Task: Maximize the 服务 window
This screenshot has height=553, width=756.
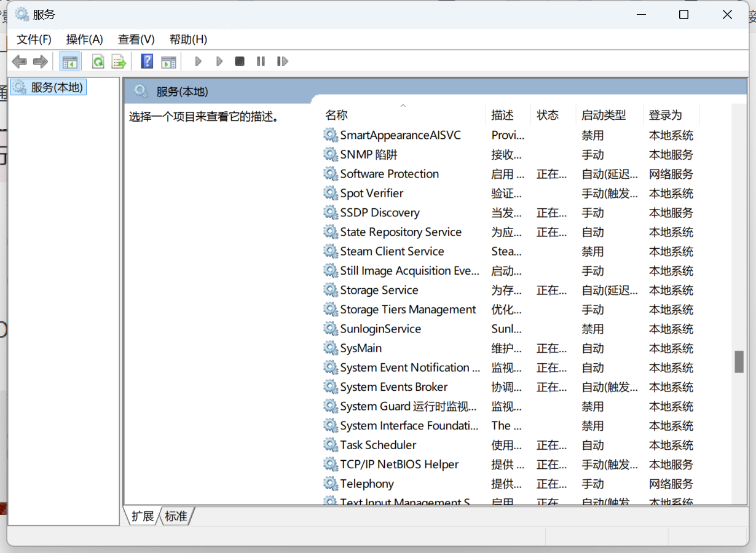Action: click(683, 15)
